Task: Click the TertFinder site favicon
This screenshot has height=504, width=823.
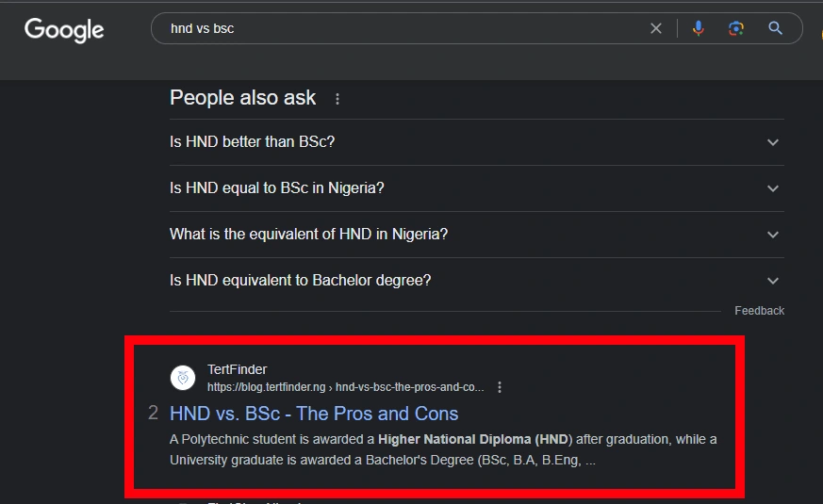Action: click(x=183, y=378)
